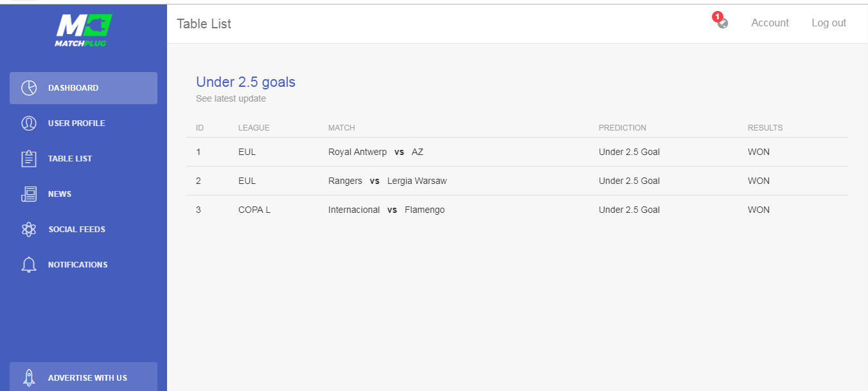Open the Social Feeds menu label
This screenshot has width=868, height=391.
click(x=76, y=230)
